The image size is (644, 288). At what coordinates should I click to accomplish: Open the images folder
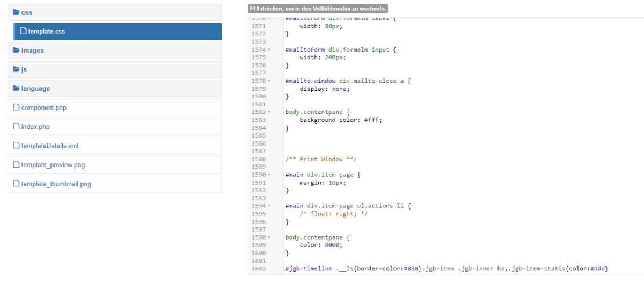[x=32, y=51]
